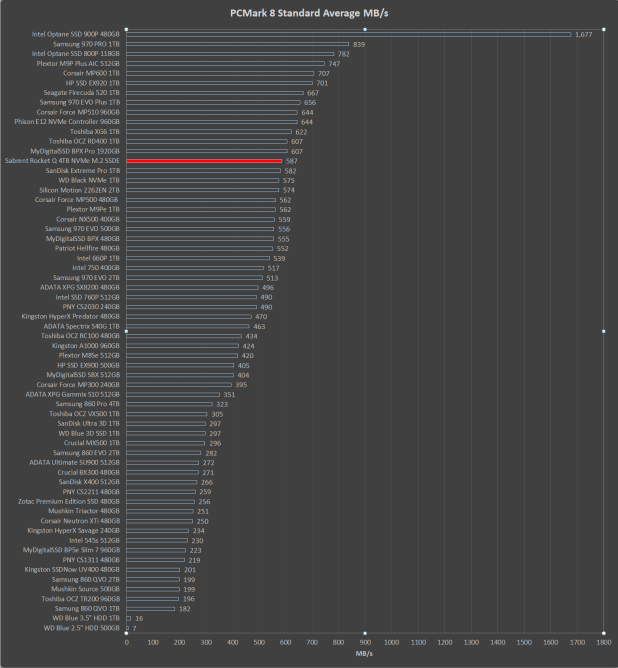Click the Kingston HyperX Predator 480GB label
618x668 pixels.
(71, 317)
